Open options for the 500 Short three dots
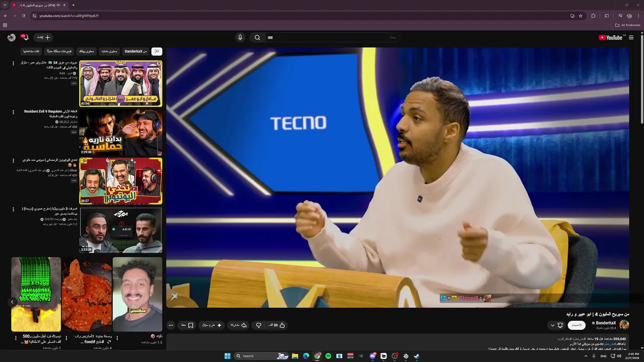The height and width of the screenshot is (362, 644). tap(16, 338)
